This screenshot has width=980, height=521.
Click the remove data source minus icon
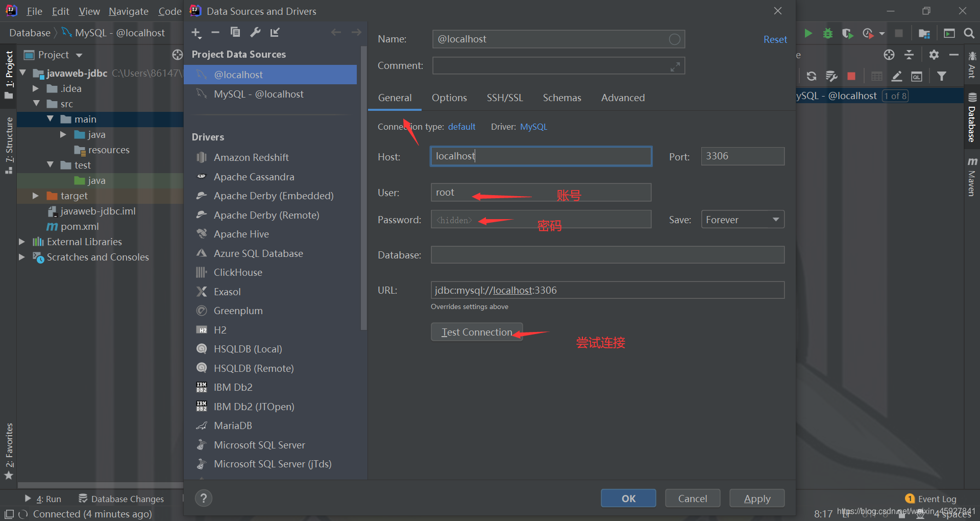coord(215,32)
